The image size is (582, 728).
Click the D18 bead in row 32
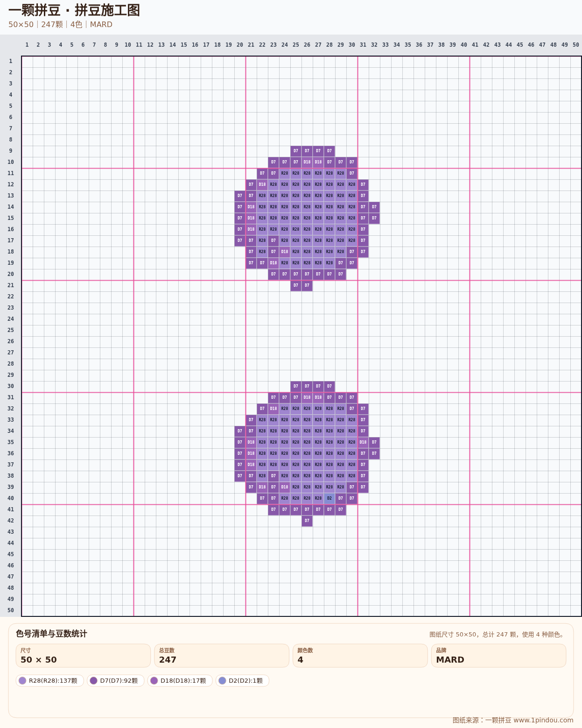[x=273, y=409]
